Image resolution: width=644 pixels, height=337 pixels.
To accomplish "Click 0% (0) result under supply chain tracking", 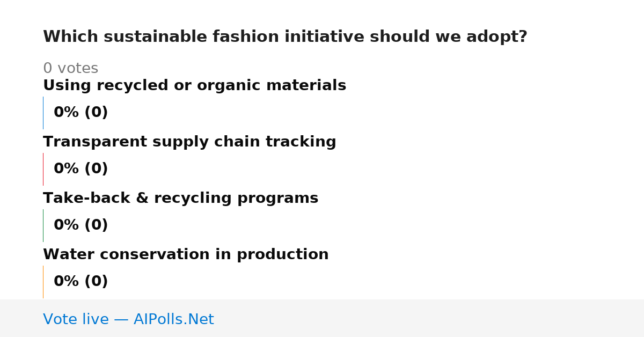I will click(x=80, y=169).
